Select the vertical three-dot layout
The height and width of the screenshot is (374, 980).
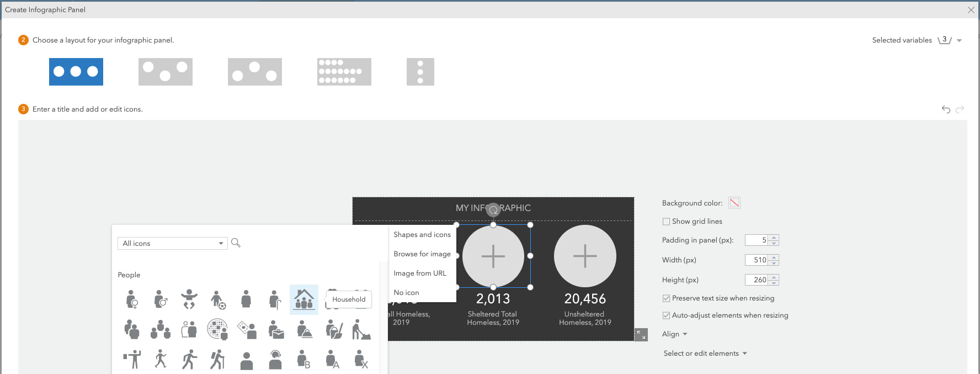tap(420, 72)
